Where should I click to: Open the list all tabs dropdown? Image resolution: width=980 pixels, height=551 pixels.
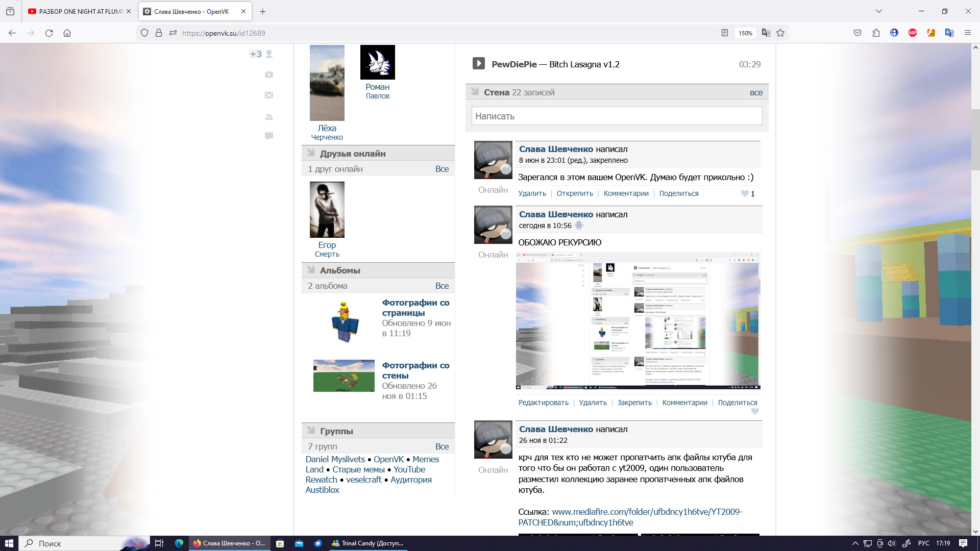pos(878,11)
